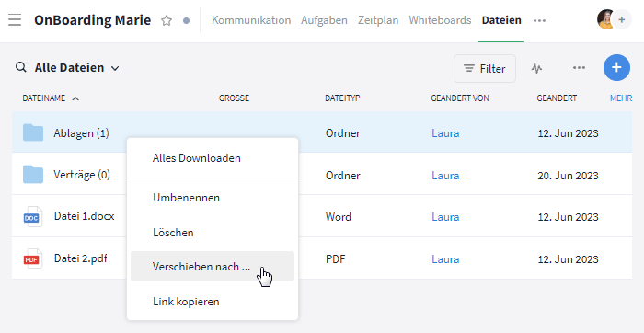Open the Ablagen folder icon
The image size is (644, 333).
tap(33, 132)
